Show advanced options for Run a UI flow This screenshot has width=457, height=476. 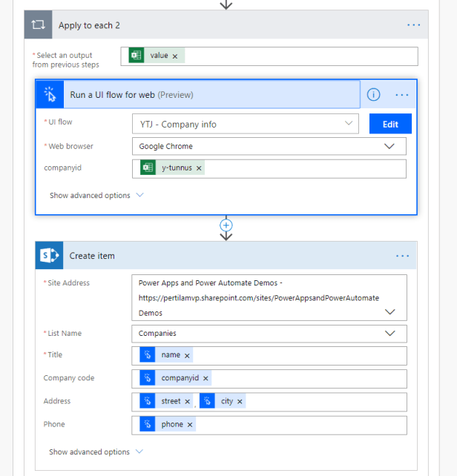pos(96,195)
